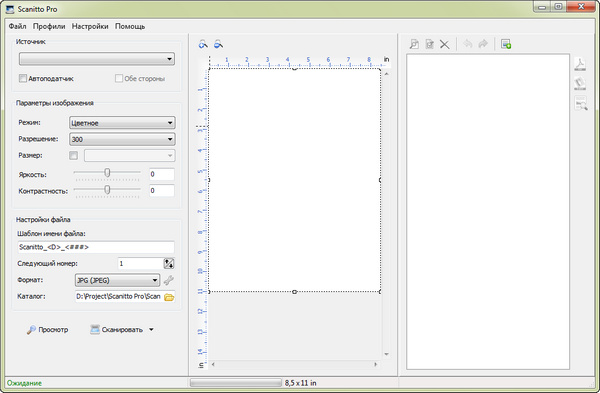
Task: Open the Формат dropdown showing JPG (JPEG)
Action: [x=117, y=280]
